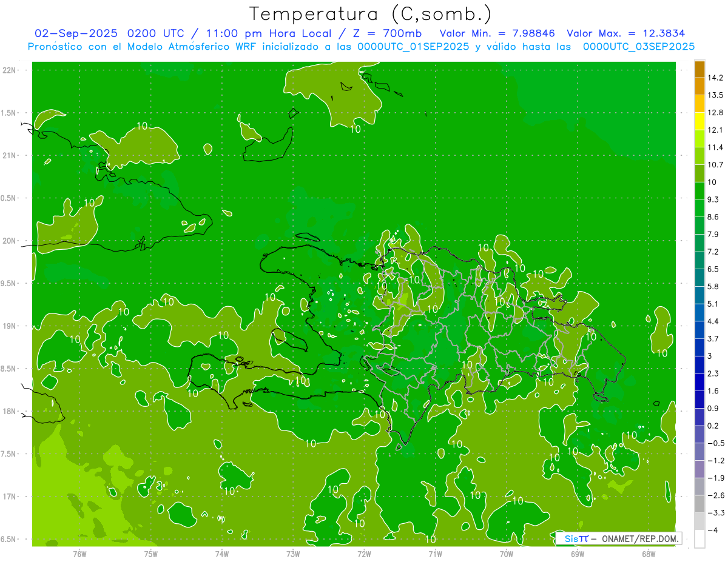Click the '68W' longitude label
728x562 pixels.
coord(649,554)
